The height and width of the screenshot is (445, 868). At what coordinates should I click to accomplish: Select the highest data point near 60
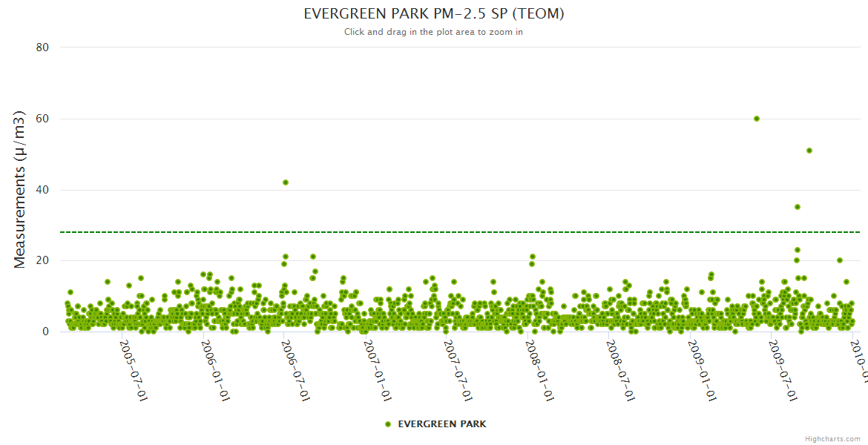(x=756, y=119)
